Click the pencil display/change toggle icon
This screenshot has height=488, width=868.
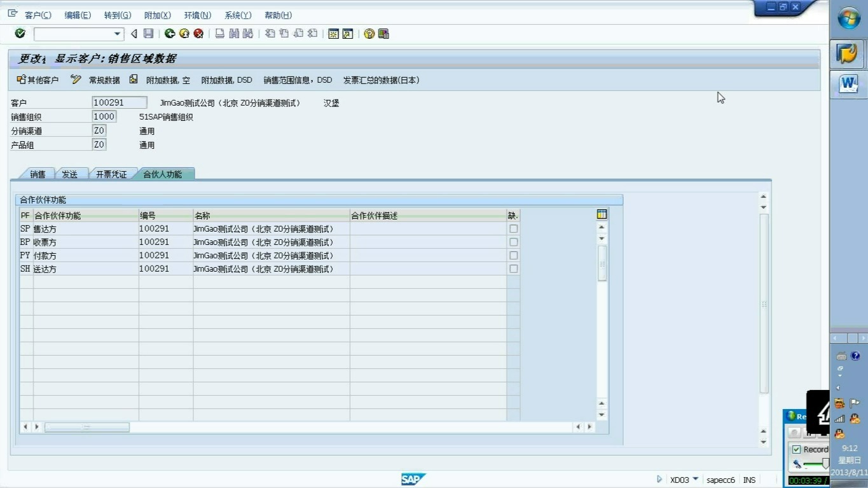76,80
